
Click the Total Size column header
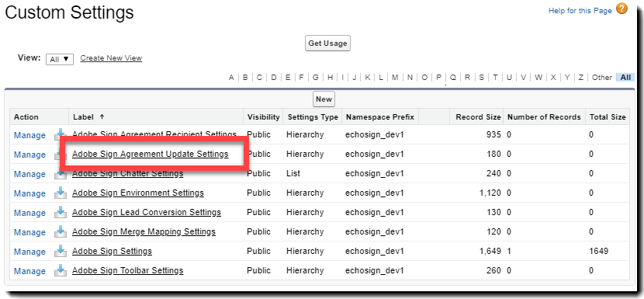pos(608,117)
